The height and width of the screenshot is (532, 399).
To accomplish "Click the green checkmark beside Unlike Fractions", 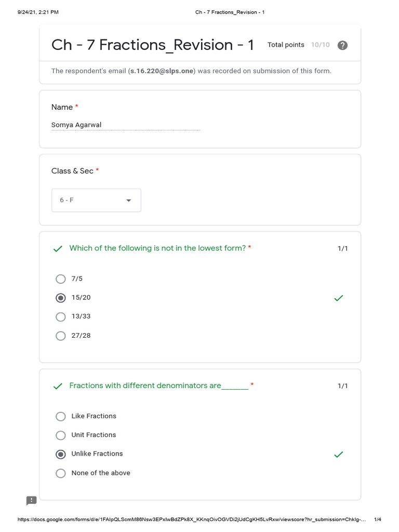I will pyautogui.click(x=339, y=455).
